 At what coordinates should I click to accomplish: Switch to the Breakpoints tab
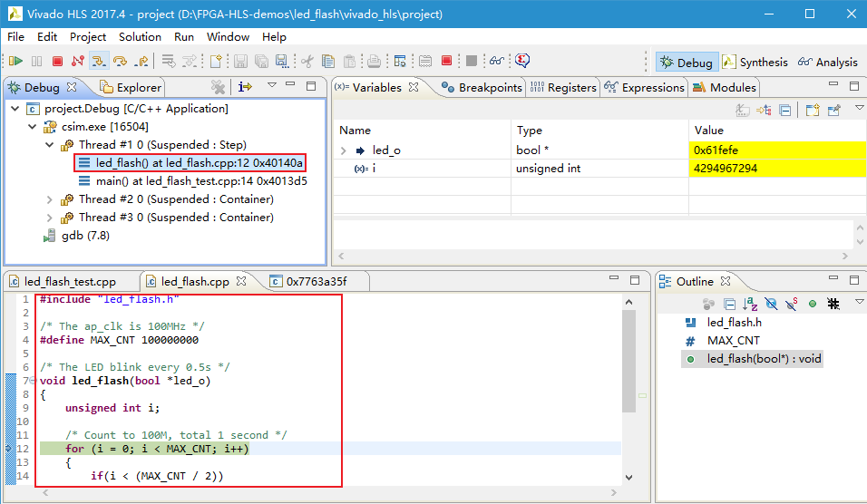tap(482, 87)
